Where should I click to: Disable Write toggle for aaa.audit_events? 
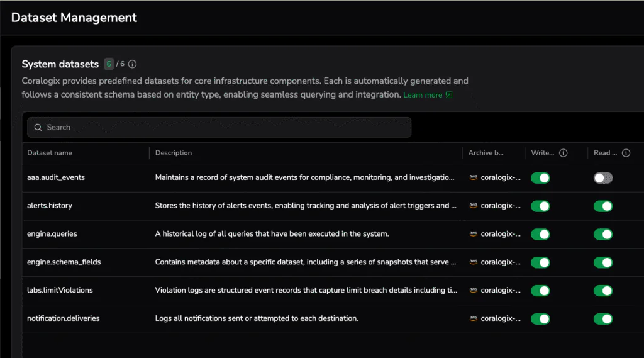pos(540,178)
